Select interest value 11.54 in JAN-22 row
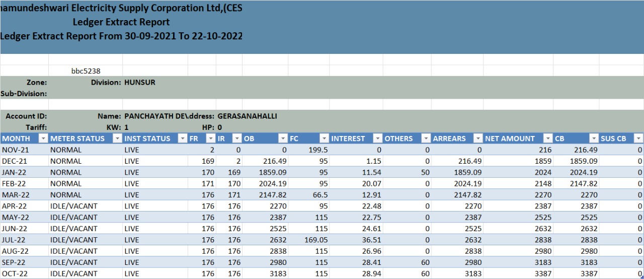Viewport: 644px width, 279px height. click(x=356, y=172)
